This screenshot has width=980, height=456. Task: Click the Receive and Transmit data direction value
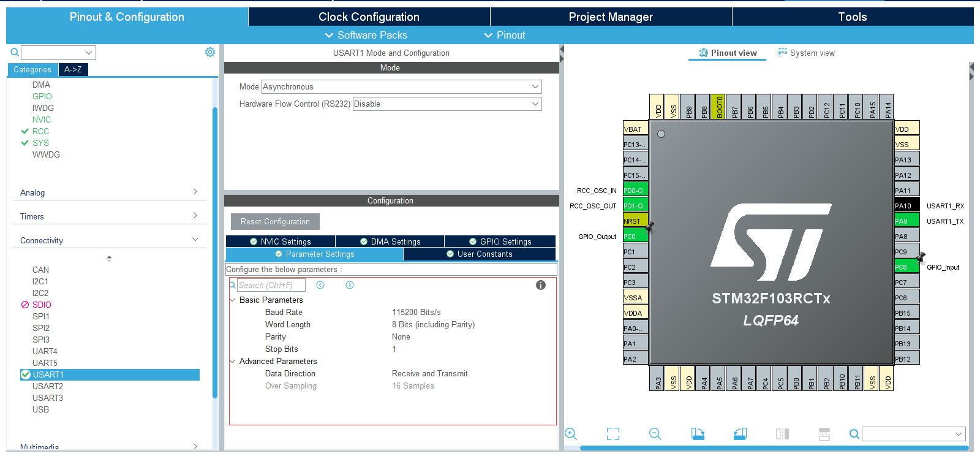430,373
